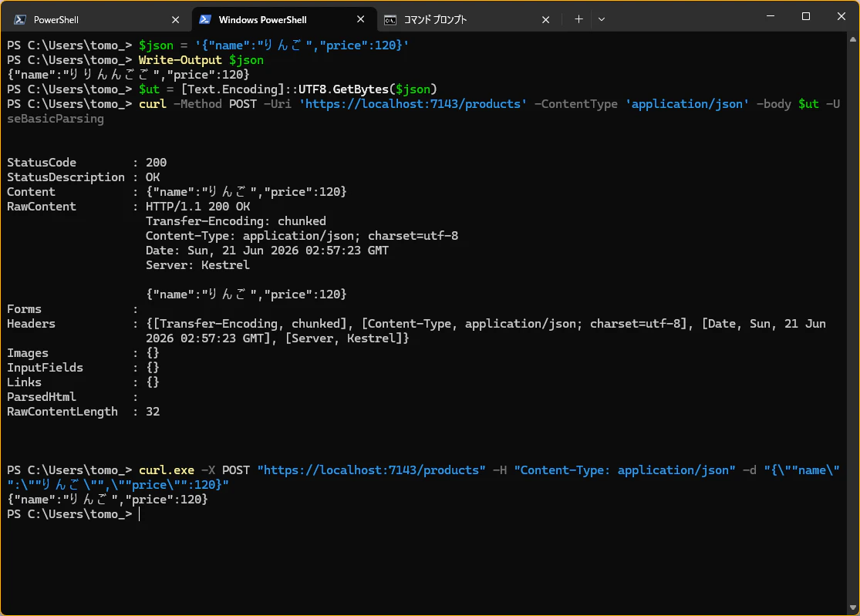
Task: Click the Forms label
Action: coord(24,309)
